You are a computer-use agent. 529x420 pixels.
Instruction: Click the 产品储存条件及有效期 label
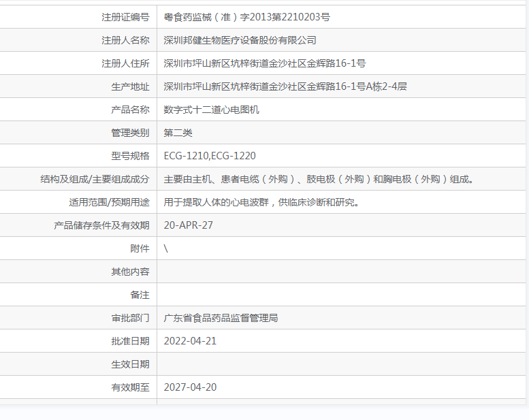101,225
